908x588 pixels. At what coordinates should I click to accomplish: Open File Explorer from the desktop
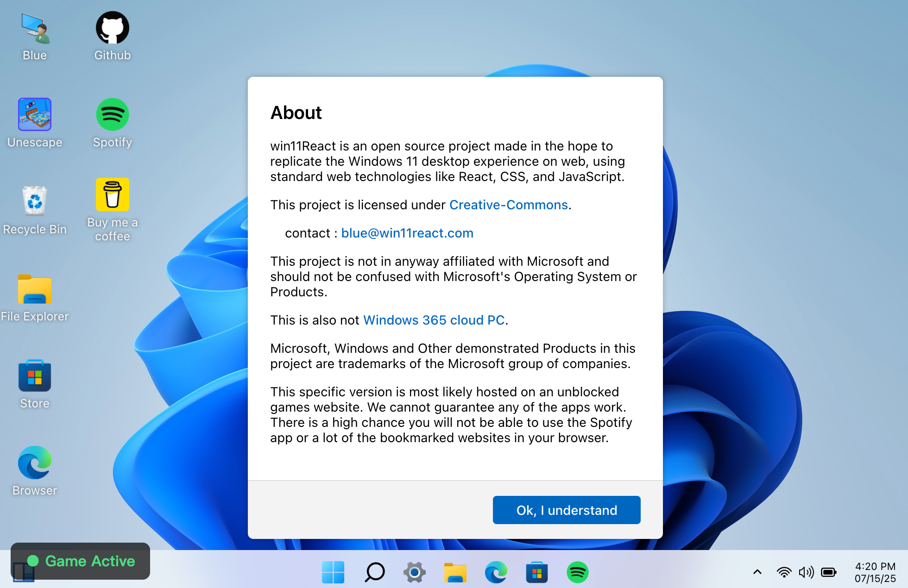[x=35, y=298]
